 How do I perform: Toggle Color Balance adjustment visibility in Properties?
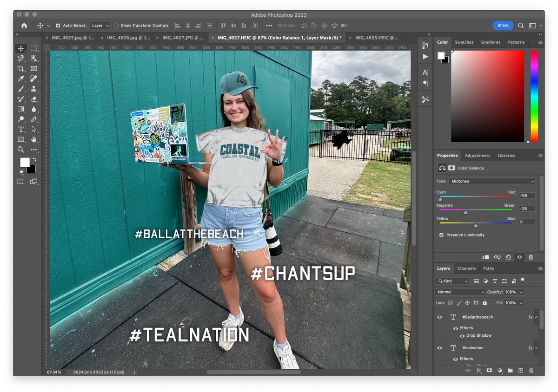click(x=519, y=257)
